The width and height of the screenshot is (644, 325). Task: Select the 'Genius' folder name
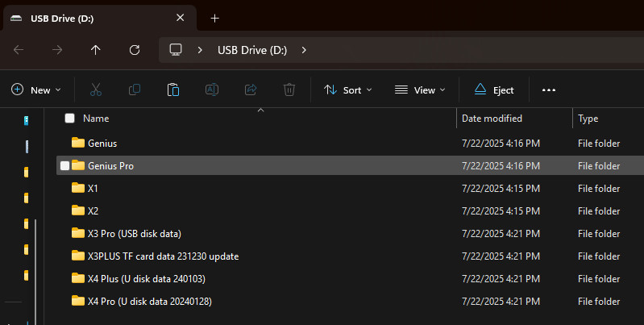102,144
